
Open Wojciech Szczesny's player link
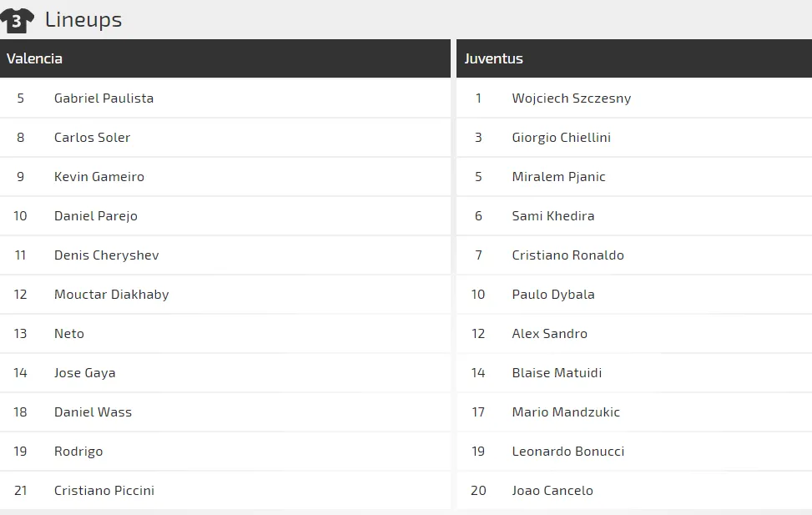571,98
